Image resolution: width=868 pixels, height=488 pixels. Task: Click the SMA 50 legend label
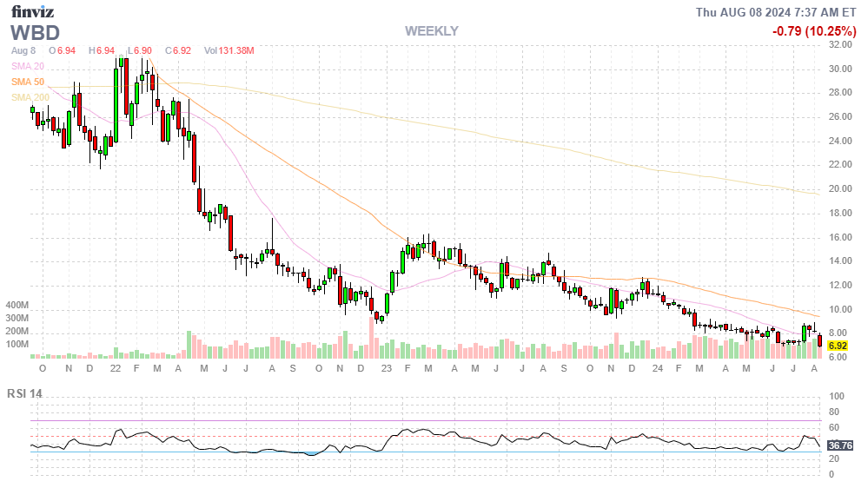point(28,82)
